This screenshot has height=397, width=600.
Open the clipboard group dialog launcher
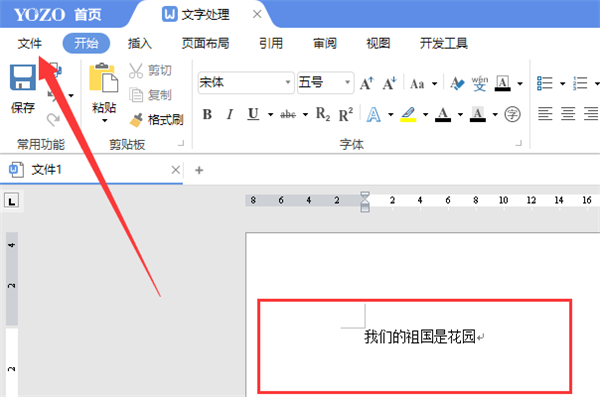pyautogui.click(x=181, y=144)
